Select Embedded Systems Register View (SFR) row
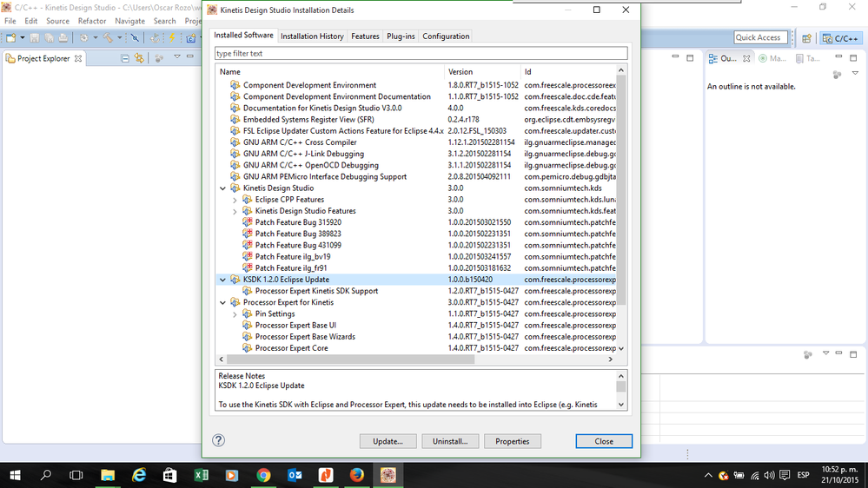 [415, 120]
